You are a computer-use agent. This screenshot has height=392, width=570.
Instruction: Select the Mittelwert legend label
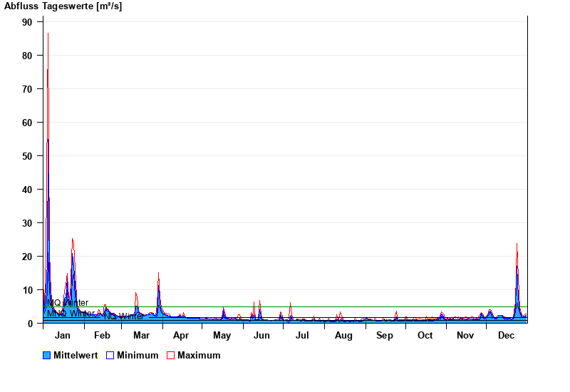[x=76, y=356]
